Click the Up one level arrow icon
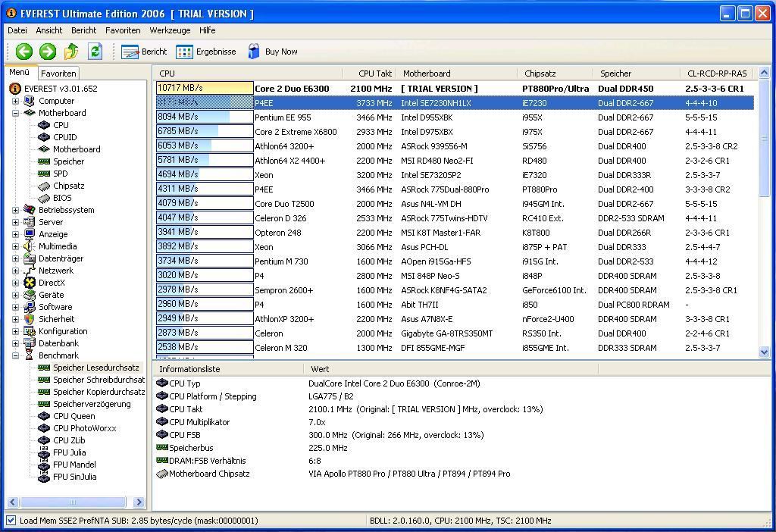This screenshot has width=776, height=532. click(x=71, y=52)
